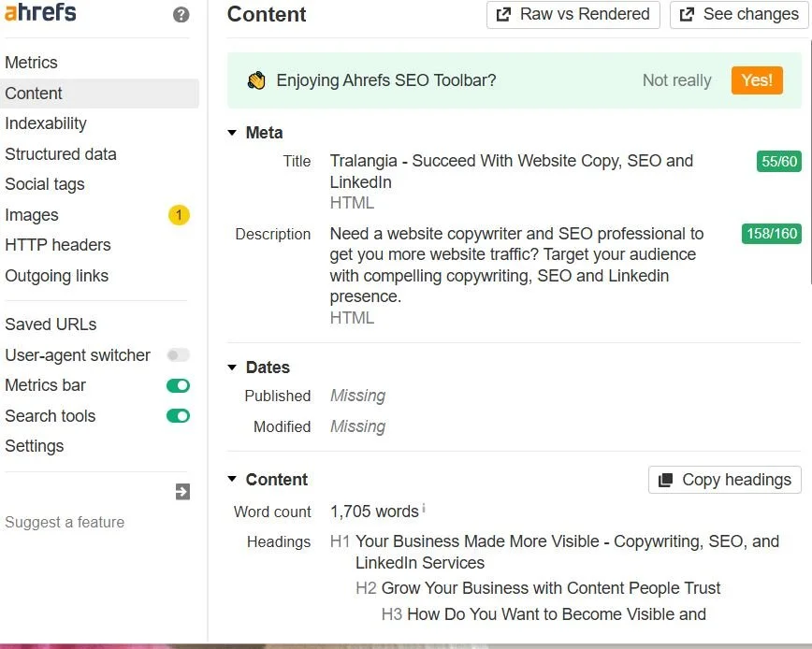Turn off the Search tools toggle

click(x=178, y=415)
